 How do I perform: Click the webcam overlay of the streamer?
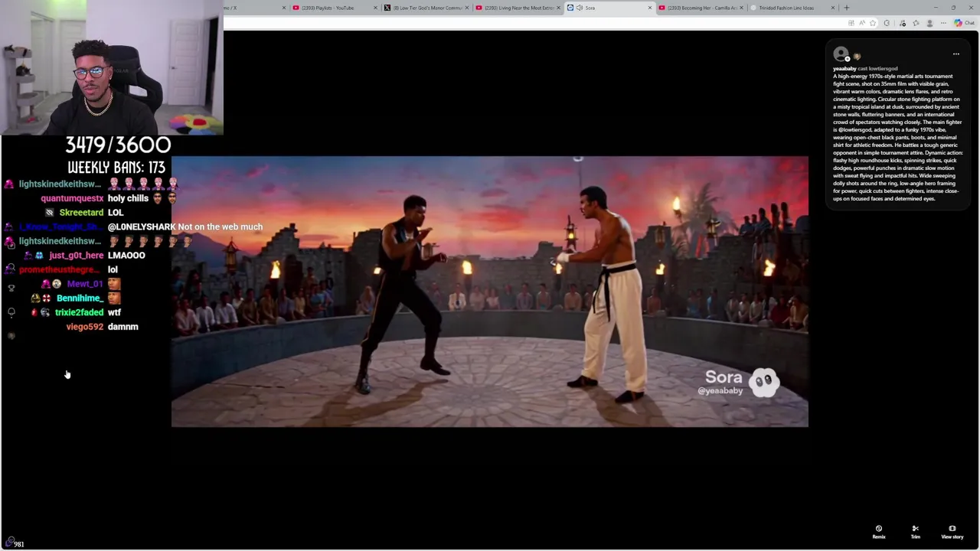[x=112, y=67]
